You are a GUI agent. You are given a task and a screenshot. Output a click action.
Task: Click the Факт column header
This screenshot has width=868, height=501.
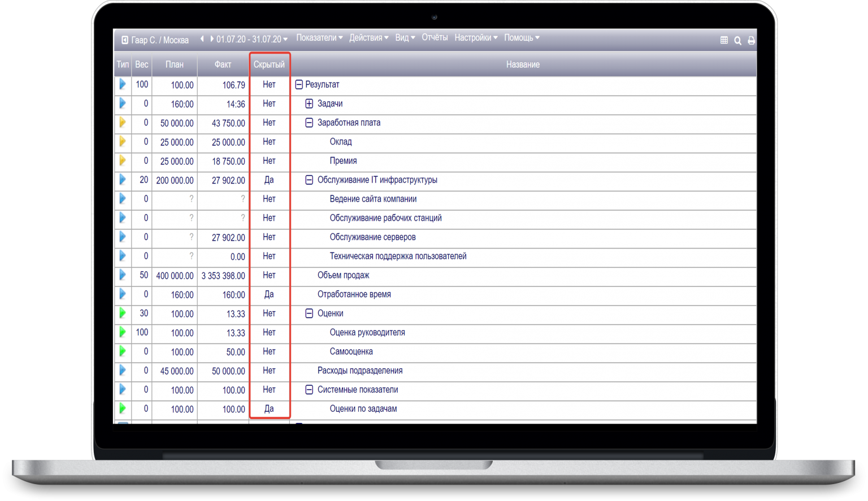223,64
